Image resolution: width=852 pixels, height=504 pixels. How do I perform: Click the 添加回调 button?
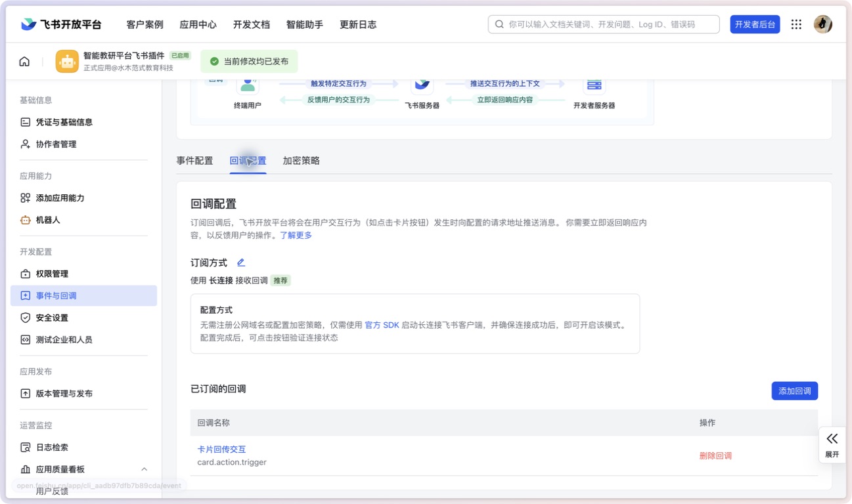(x=794, y=390)
